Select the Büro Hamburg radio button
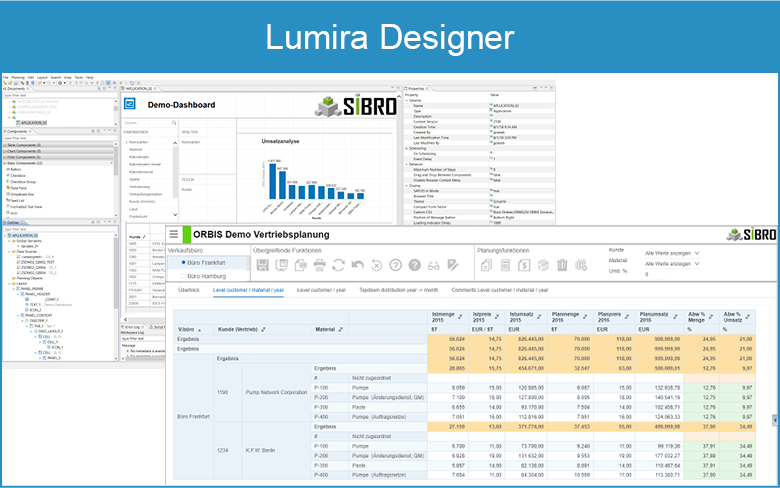780x488 pixels. point(184,276)
